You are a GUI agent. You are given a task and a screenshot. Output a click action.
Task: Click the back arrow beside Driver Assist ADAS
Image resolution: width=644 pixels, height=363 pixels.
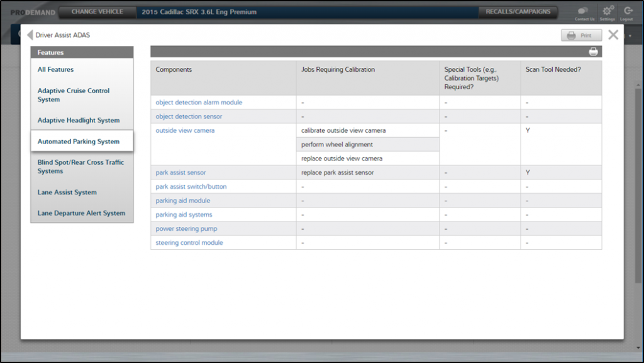pyautogui.click(x=30, y=35)
